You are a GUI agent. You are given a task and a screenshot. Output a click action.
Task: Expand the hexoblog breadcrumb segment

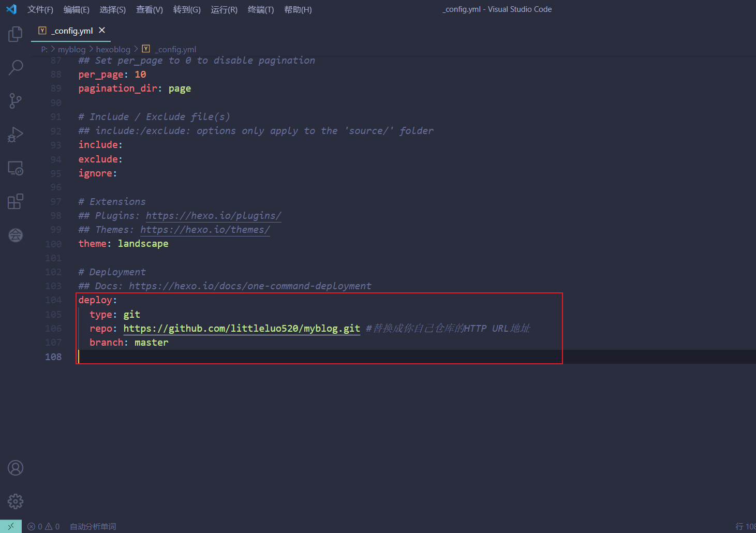(x=113, y=50)
